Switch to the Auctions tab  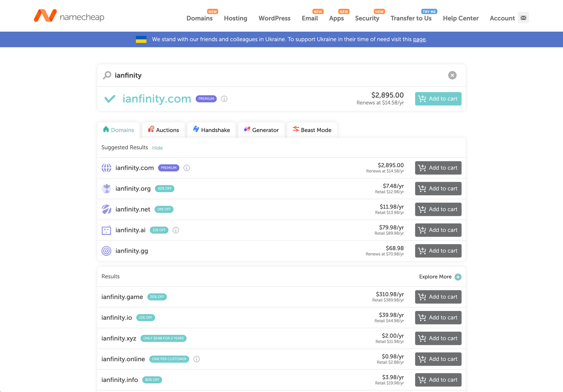[x=164, y=130]
